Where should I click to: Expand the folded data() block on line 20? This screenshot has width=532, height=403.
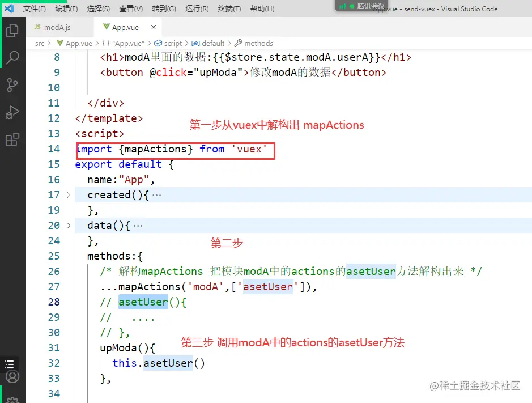(x=68, y=226)
